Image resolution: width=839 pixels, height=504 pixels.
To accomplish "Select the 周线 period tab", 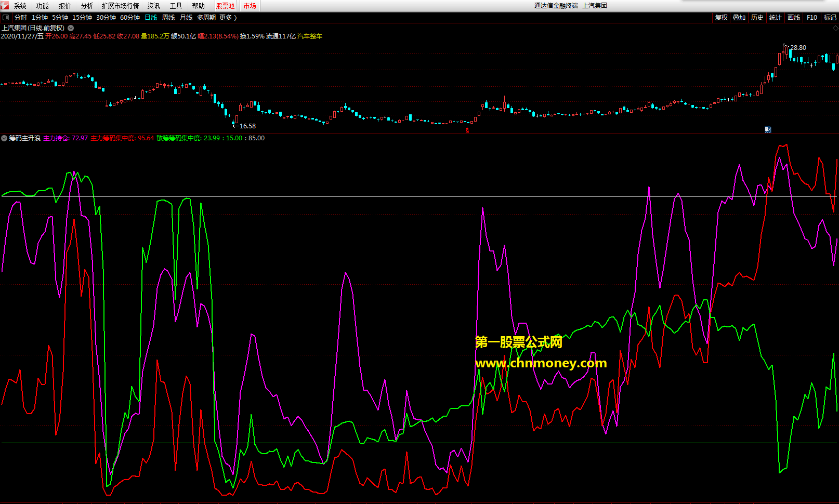I will (x=168, y=18).
